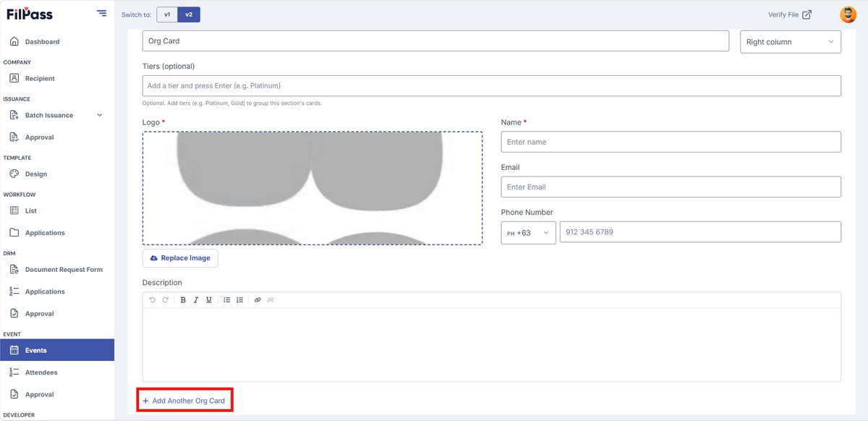Click the Org Card title field
This screenshot has height=421, width=868.
(x=435, y=41)
